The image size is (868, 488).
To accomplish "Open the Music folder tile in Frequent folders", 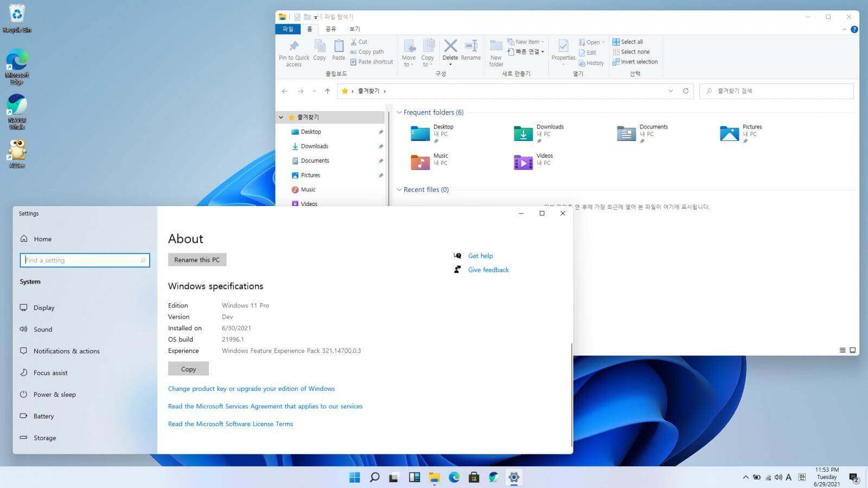I will pos(429,162).
